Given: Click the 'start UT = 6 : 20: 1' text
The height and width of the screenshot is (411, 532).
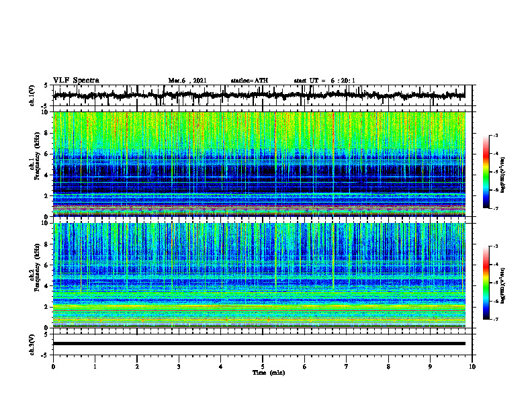Looking at the screenshot, I should tap(324, 81).
